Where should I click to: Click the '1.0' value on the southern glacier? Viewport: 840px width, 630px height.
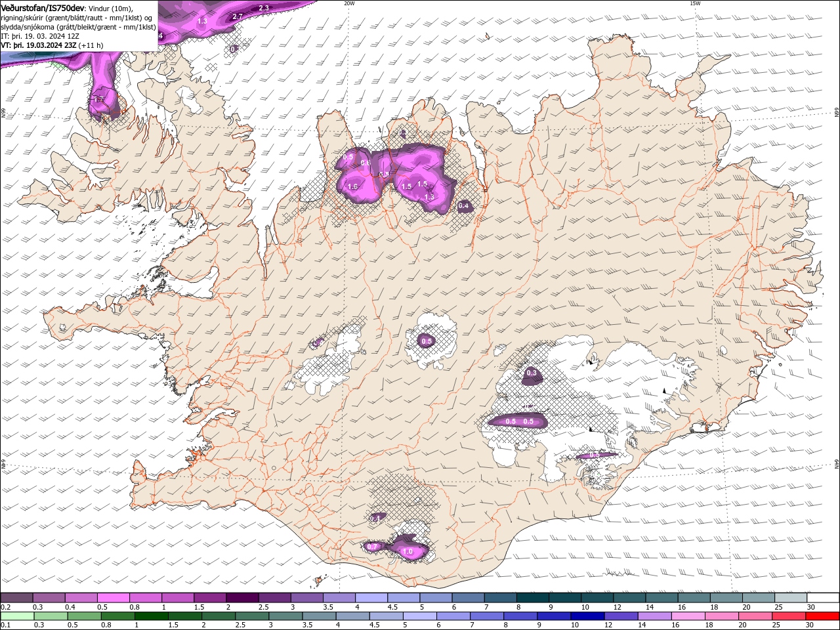pos(408,552)
